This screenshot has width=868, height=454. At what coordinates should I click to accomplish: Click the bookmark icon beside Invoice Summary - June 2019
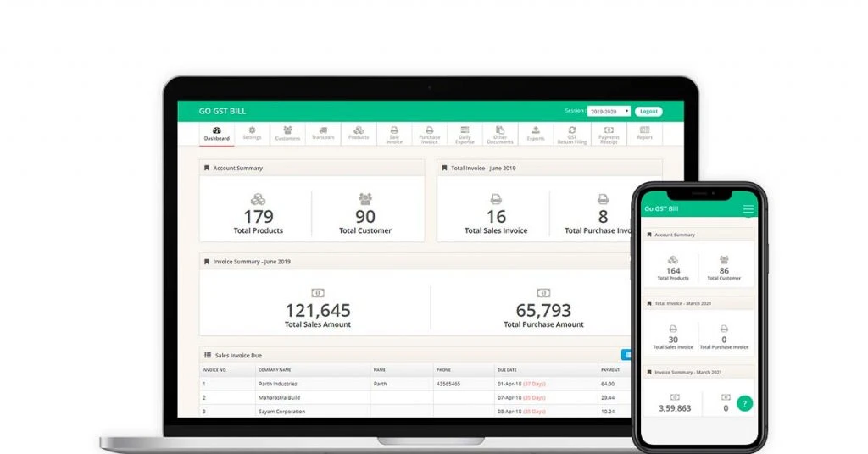click(207, 262)
